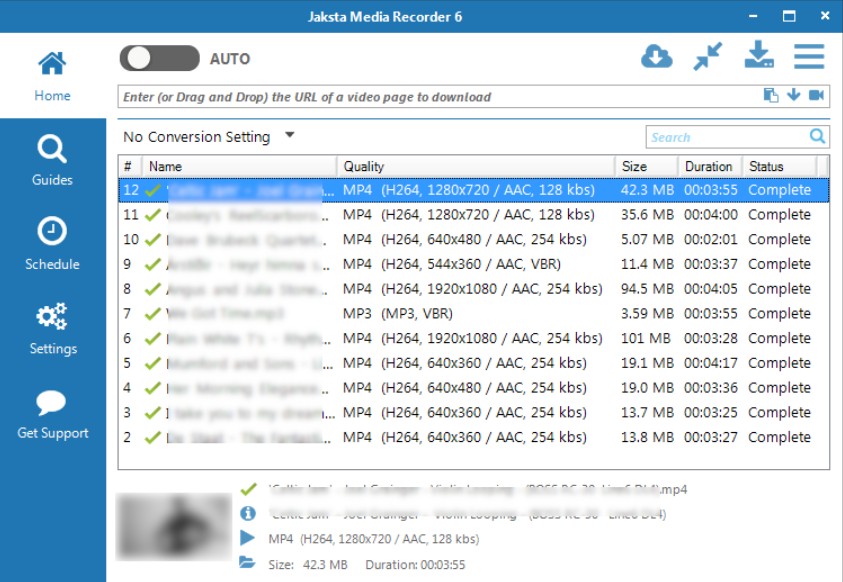Click Duration: 00:03:55 in details panel

(x=415, y=565)
